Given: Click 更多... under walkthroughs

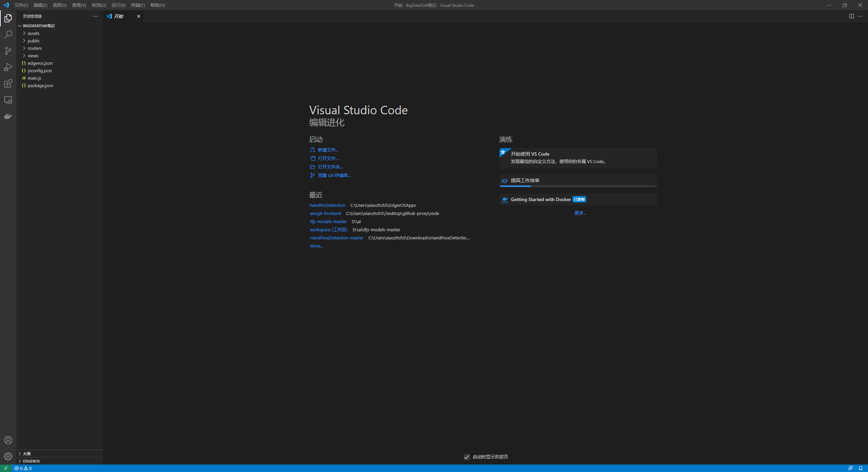Looking at the screenshot, I should (x=580, y=213).
